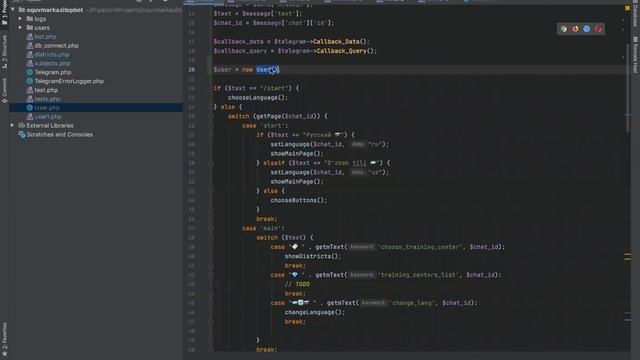Screen dimensions: 640x360
Task: Select texts.php in project tree
Action: coord(47,99)
